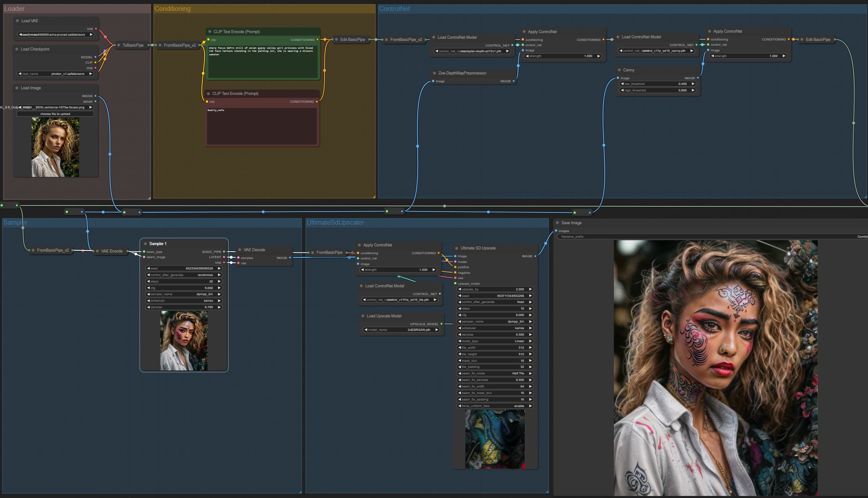Select the Conditioning group title
868x498 pixels.
click(173, 9)
